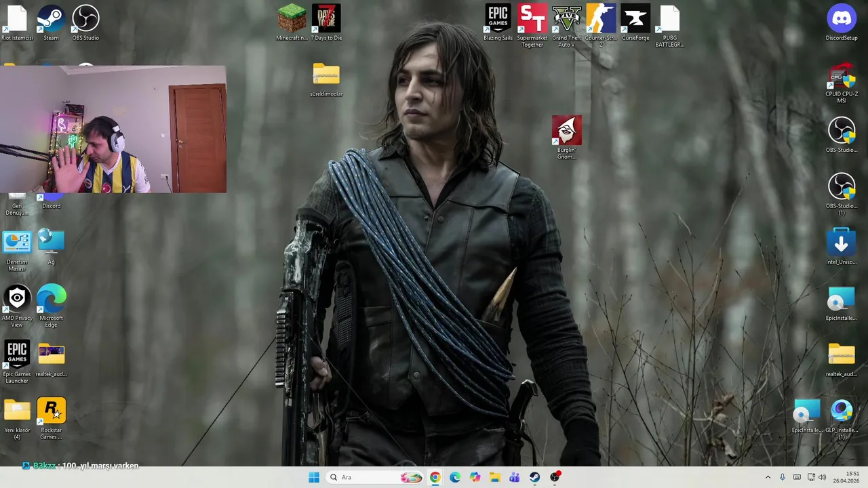Select the Burglin' Gnom... game icon

567,138
